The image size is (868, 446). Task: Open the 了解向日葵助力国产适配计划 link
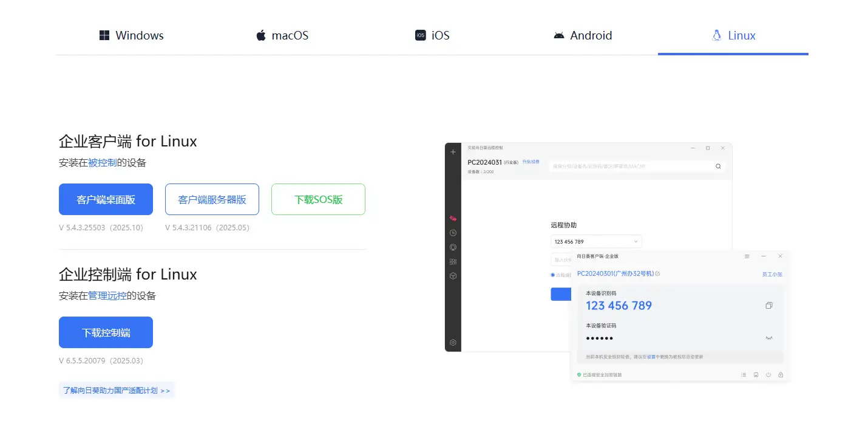point(117,390)
